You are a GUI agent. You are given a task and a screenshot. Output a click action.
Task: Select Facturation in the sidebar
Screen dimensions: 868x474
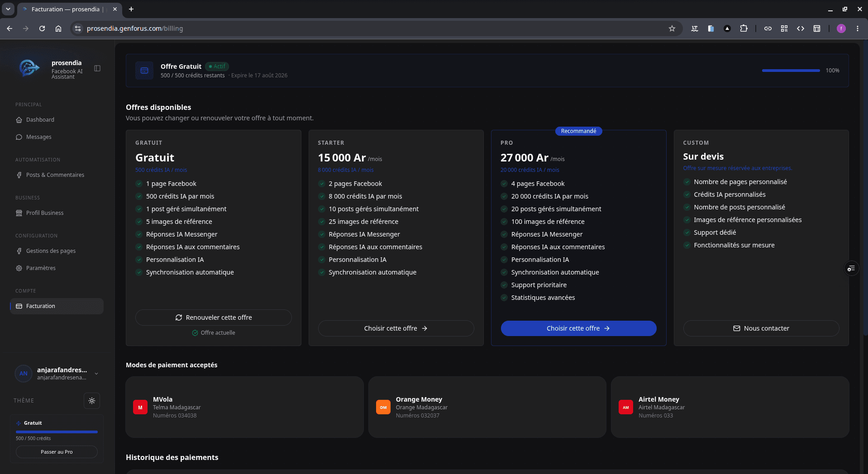pos(57,306)
